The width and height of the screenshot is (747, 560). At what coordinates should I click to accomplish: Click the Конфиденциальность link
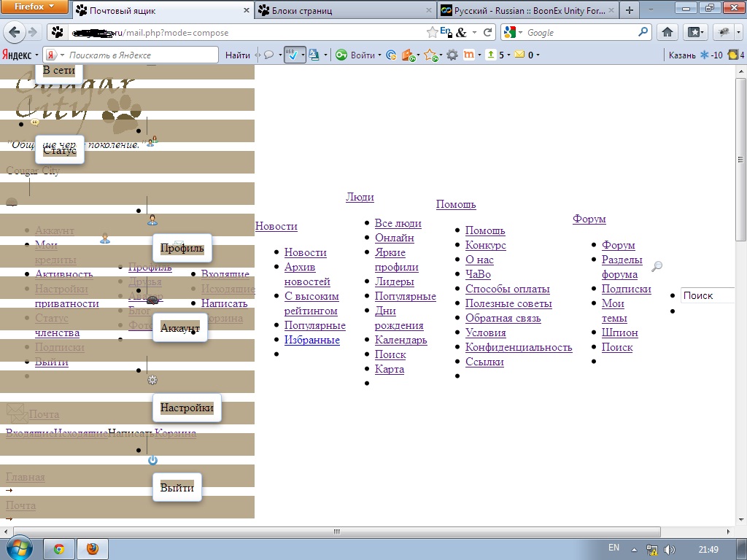tap(519, 347)
